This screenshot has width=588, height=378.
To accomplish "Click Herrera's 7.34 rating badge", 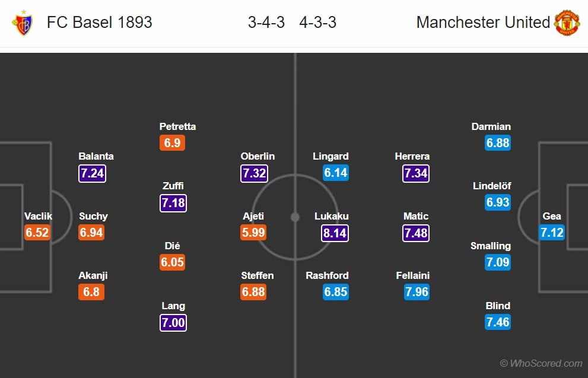I will [415, 173].
